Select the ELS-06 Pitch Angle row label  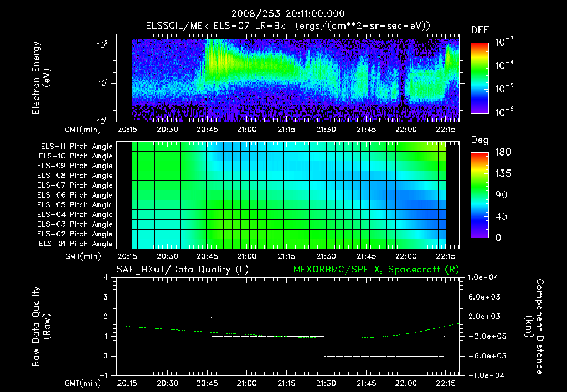(x=75, y=195)
